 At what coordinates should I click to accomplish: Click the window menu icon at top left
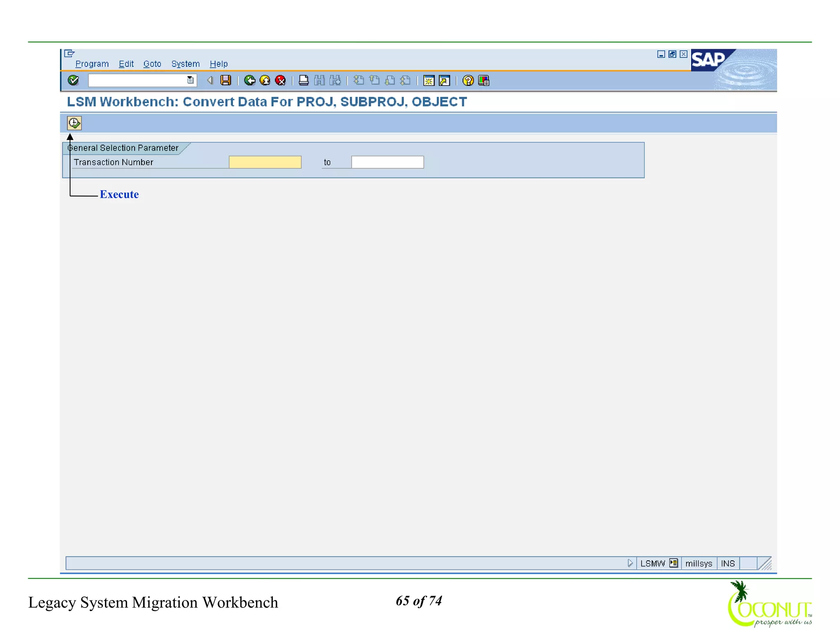pos(69,53)
